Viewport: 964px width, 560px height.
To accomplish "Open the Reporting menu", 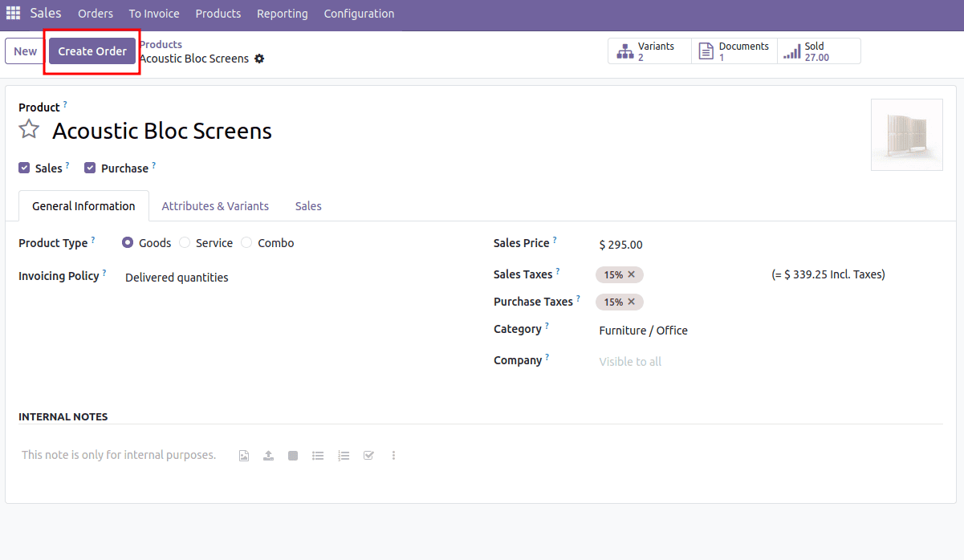I will 282,14.
